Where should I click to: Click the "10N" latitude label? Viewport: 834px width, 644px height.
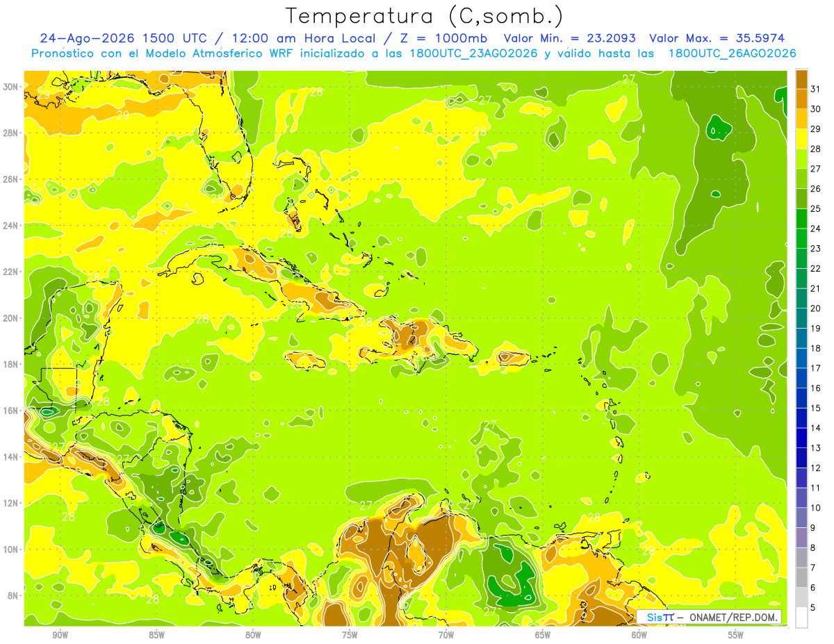[10, 550]
